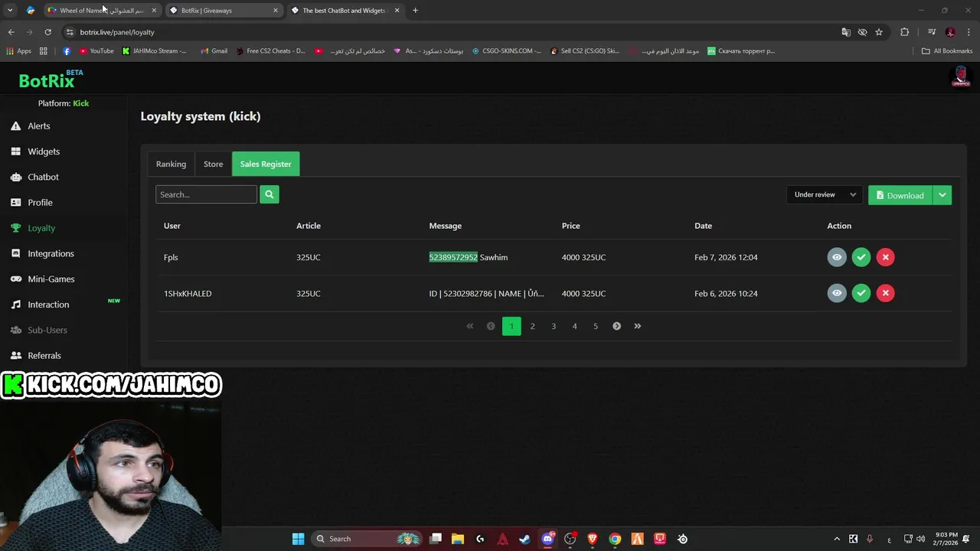Bookmark this page with the star
The height and width of the screenshot is (551, 980).
[x=879, y=32]
